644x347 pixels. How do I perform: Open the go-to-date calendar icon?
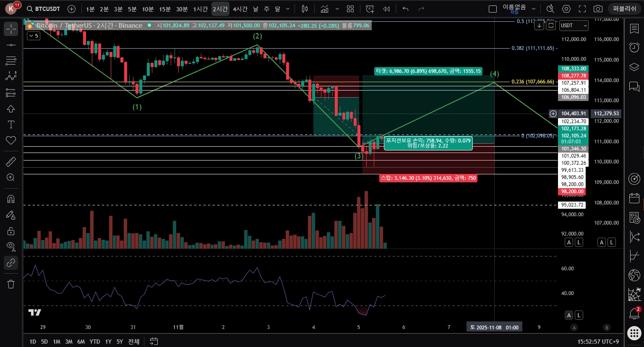(154, 342)
